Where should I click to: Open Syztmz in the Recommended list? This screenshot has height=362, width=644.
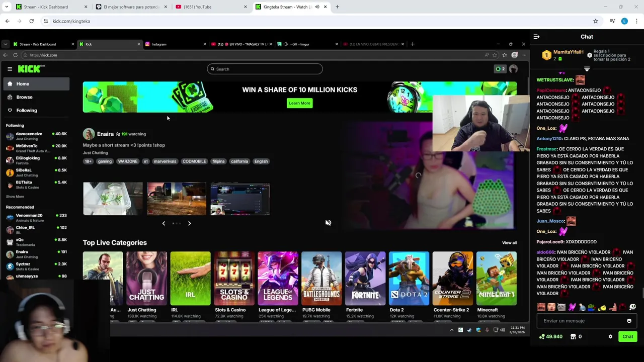(x=36, y=266)
